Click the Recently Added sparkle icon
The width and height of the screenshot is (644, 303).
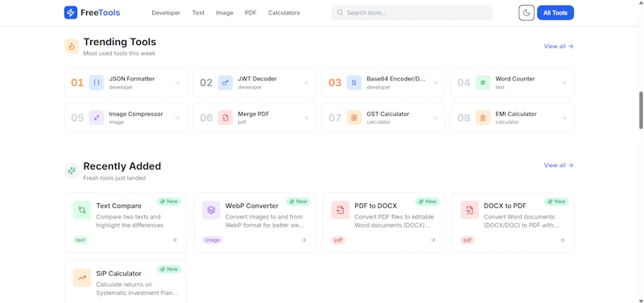coord(72,170)
